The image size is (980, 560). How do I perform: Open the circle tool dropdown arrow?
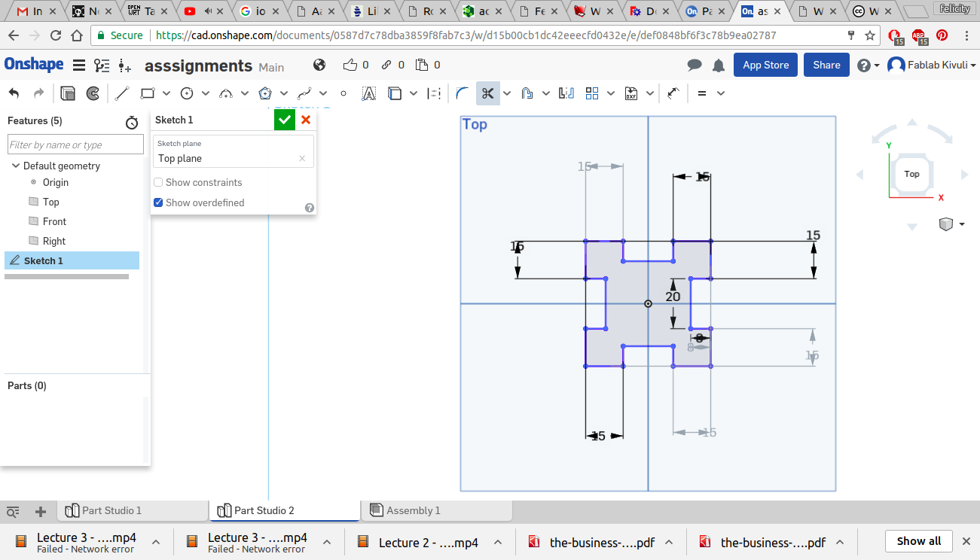[x=205, y=93]
